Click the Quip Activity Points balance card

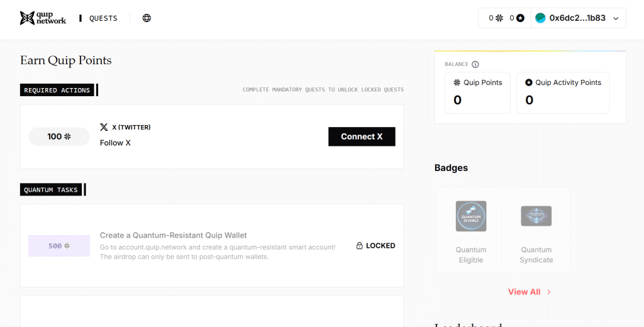[563, 93]
